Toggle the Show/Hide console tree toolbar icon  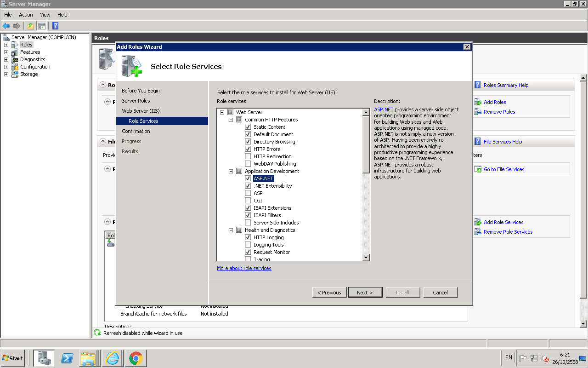(x=41, y=26)
